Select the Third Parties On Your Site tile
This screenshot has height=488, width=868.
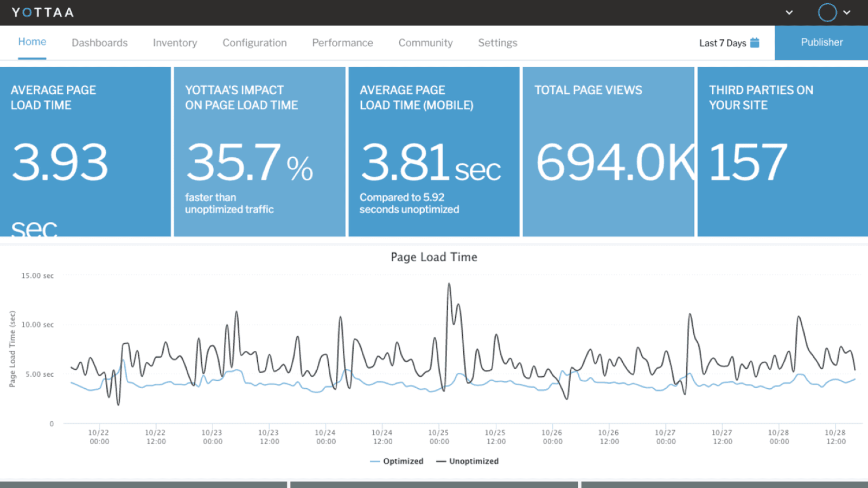click(x=782, y=151)
